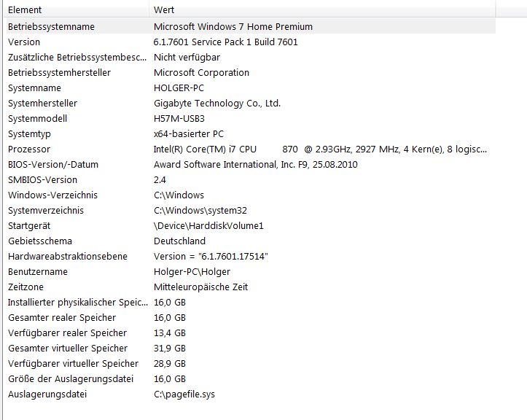Image resolution: width=527 pixels, height=420 pixels.
Task: Select the Systemmodell row
Action: 37,119
